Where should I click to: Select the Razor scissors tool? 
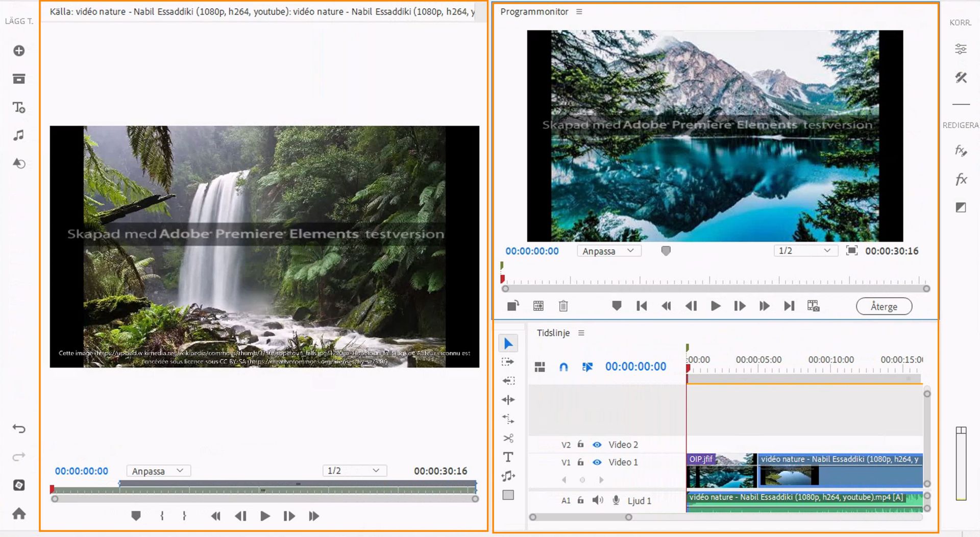(x=508, y=438)
